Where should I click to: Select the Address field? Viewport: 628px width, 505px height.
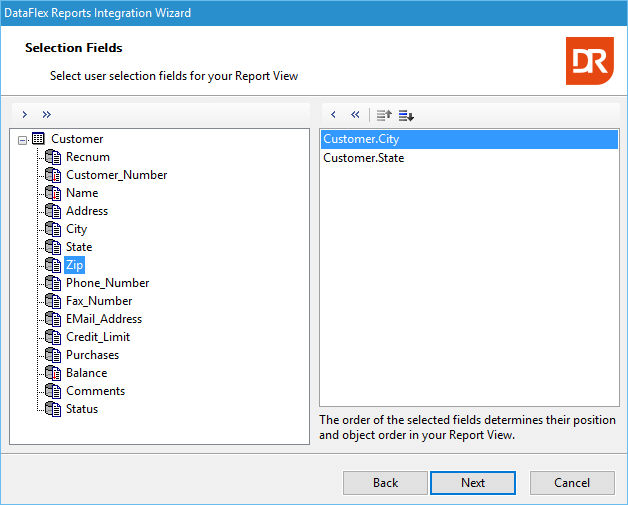(87, 211)
